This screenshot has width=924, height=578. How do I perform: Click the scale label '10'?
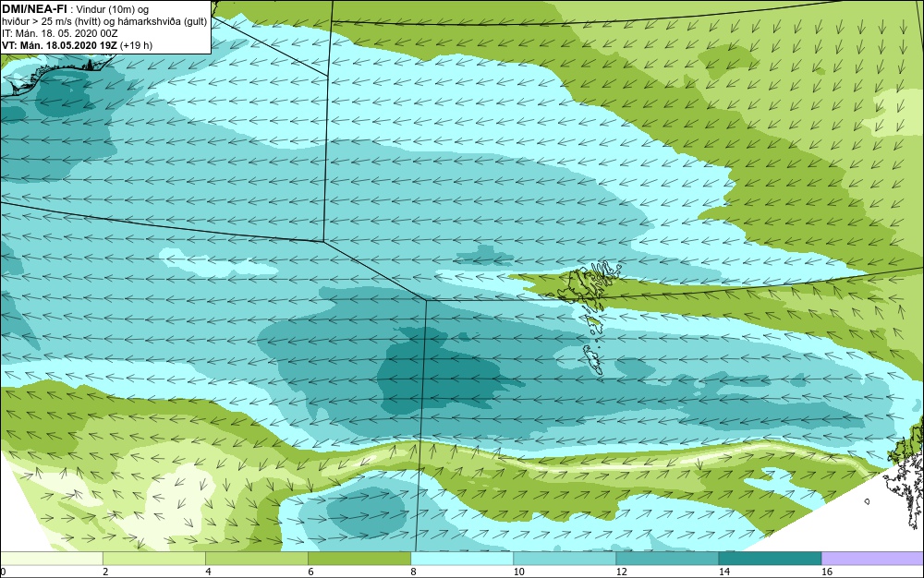click(518, 572)
